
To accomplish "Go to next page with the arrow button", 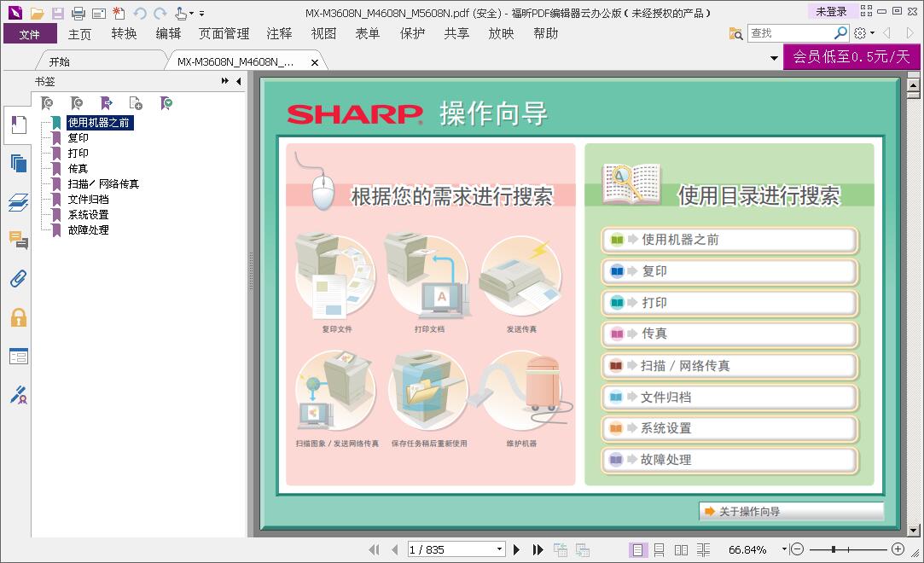I will (x=516, y=549).
